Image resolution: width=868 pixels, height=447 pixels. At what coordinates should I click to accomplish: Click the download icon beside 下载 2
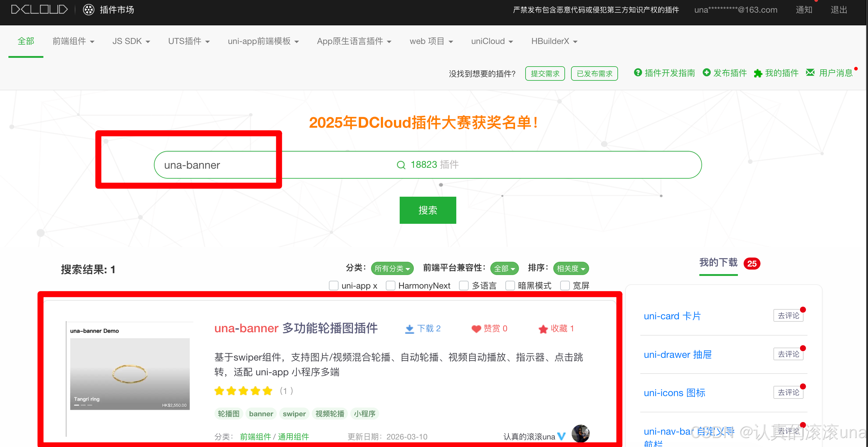coord(409,329)
